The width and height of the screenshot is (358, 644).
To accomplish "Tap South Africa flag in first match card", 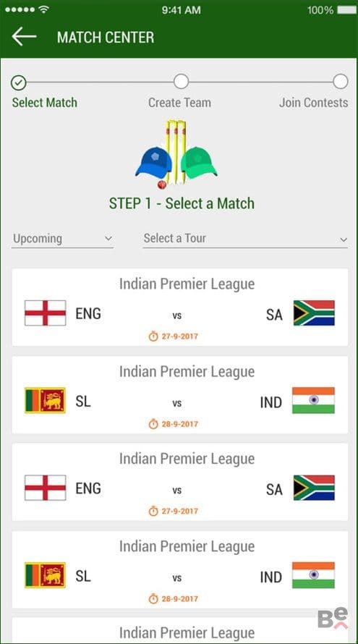I will click(x=314, y=313).
